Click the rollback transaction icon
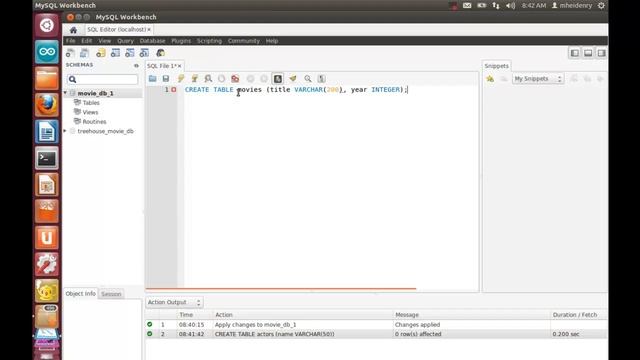Viewport: 640px width, 360px height. pos(264,78)
